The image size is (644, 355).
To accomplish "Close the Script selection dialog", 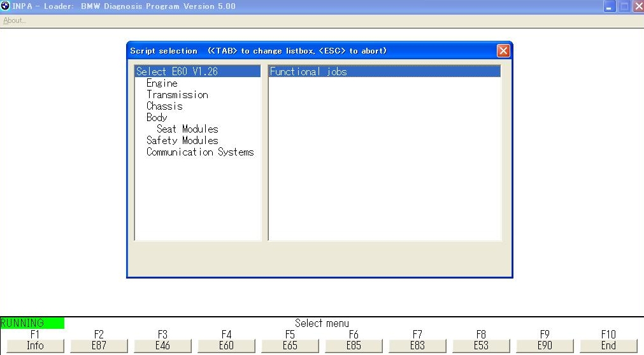I will click(503, 50).
